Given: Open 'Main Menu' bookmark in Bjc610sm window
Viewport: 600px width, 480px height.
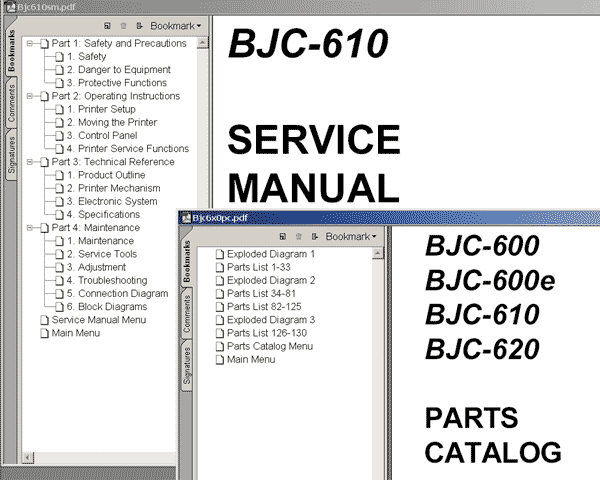Looking at the screenshot, I should point(76,333).
